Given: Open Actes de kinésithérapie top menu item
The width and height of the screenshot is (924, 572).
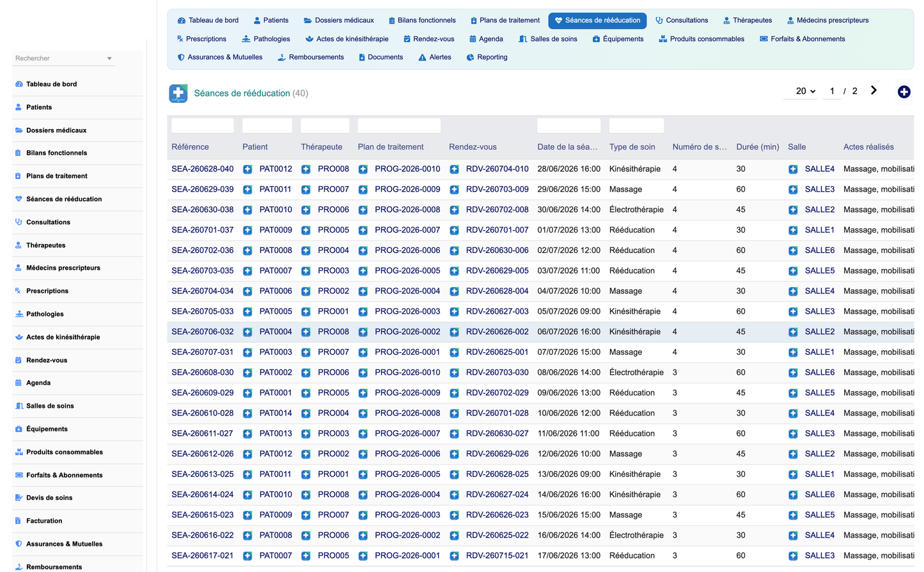Looking at the screenshot, I should (x=347, y=39).
